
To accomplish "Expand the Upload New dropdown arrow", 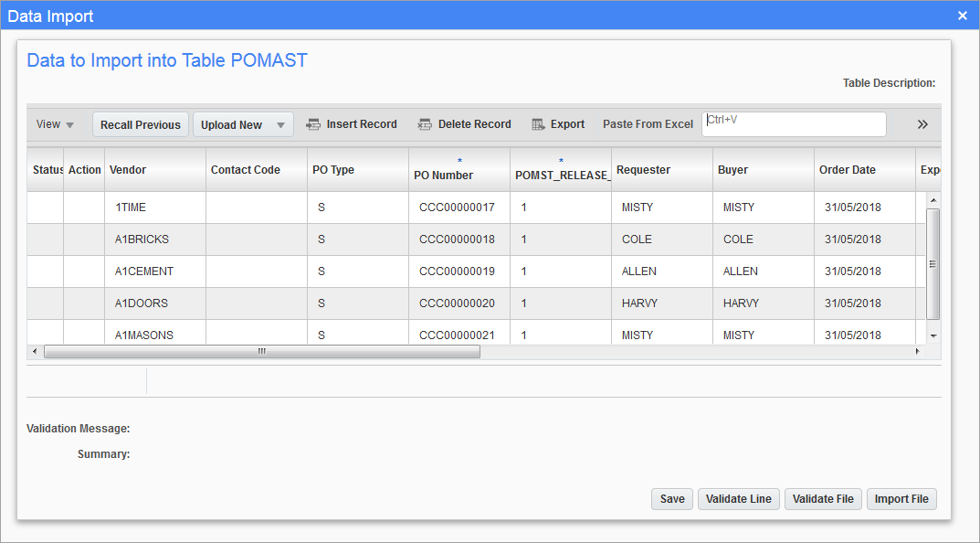I will [x=280, y=125].
